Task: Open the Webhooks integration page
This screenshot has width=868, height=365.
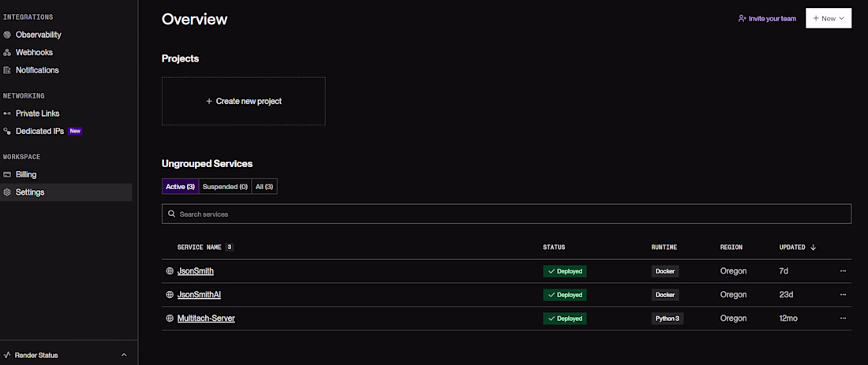Action: [x=28, y=53]
